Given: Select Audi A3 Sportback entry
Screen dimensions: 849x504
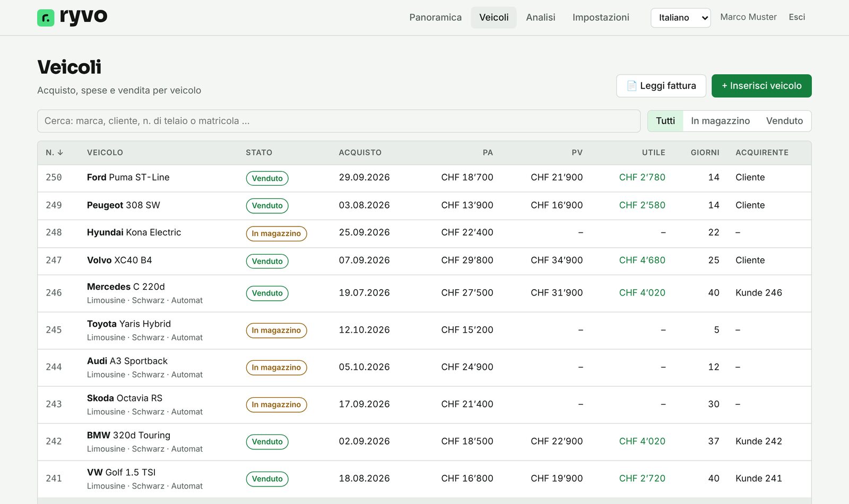Looking at the screenshot, I should tap(424, 368).
